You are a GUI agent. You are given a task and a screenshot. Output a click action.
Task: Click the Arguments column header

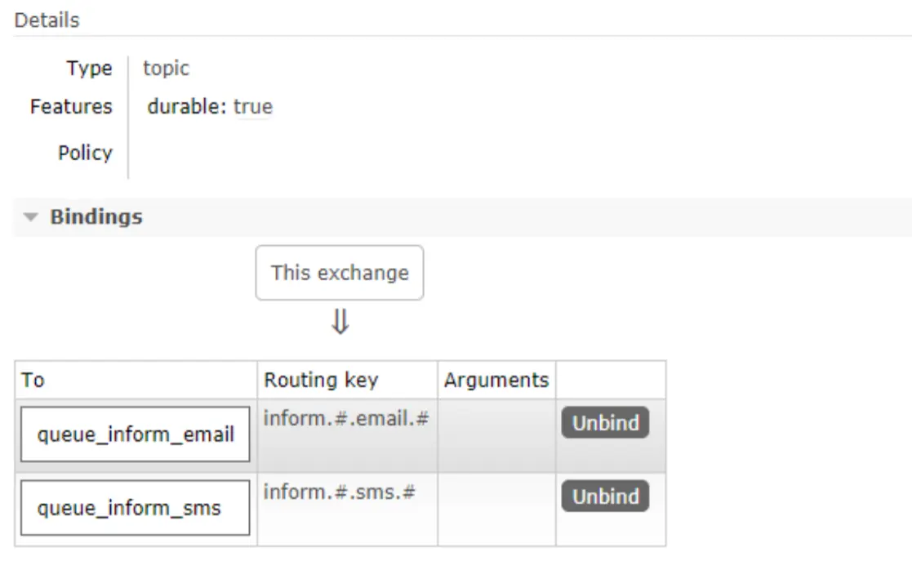(496, 380)
